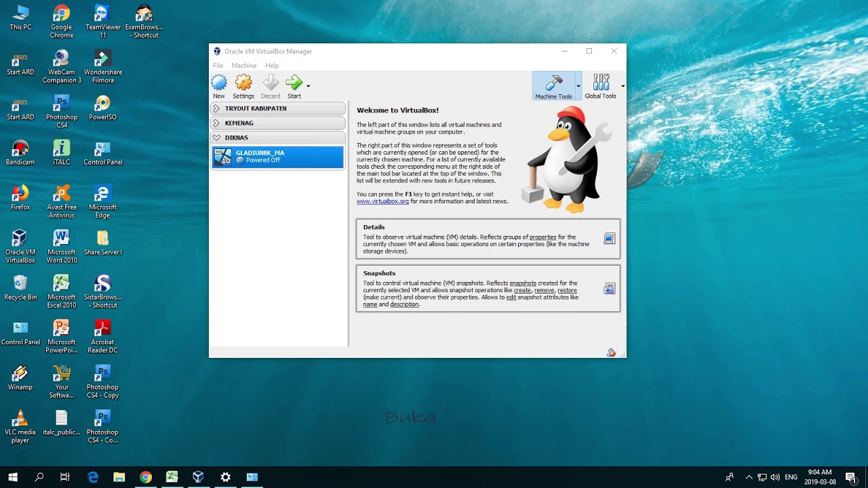Image resolution: width=868 pixels, height=488 pixels.
Task: Create a new virtual machine with New
Action: coord(219,87)
